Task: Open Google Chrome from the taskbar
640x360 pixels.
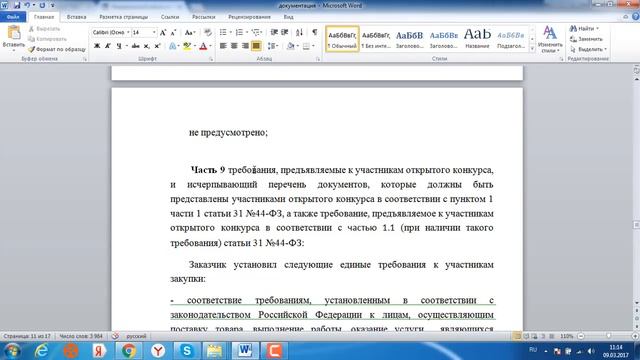Action: (x=129, y=351)
